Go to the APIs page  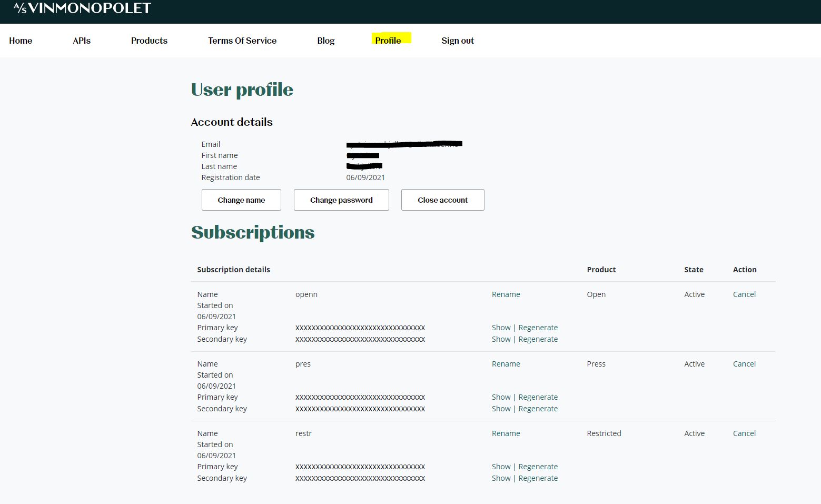pos(82,41)
